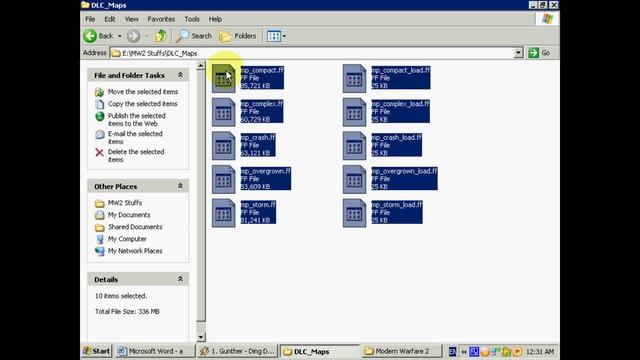Image resolution: width=640 pixels, height=360 pixels.
Task: Open the Edit menu
Action: pyautogui.click(x=110, y=19)
